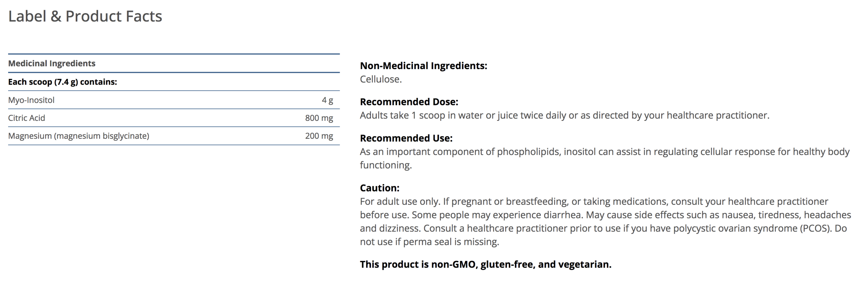
Task: Click the Myo-Inositol ingredient name
Action: point(31,100)
